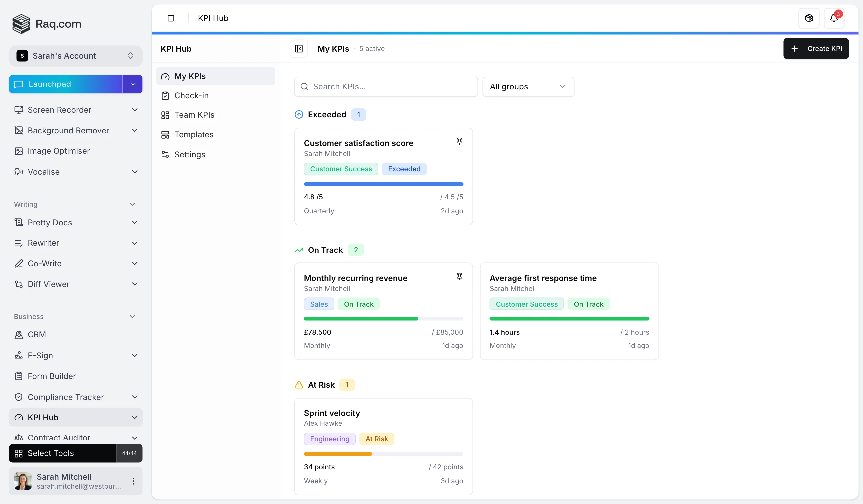Open the Check-in page
863x504 pixels.
pos(191,95)
